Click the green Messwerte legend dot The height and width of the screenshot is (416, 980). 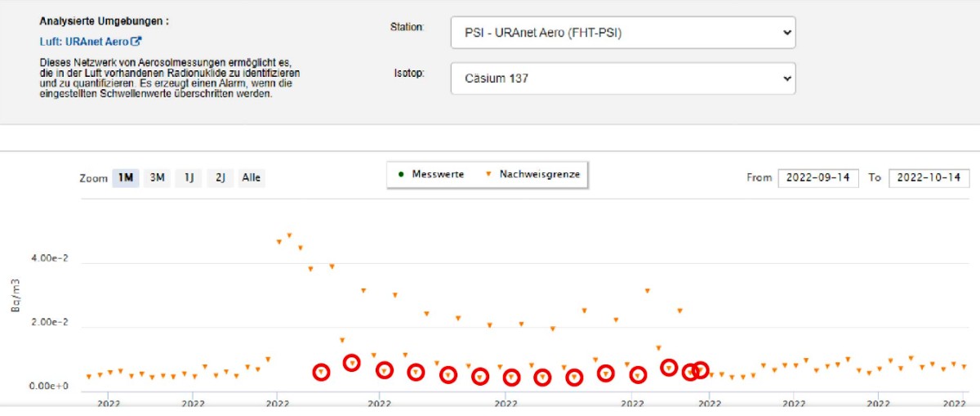pos(403,175)
